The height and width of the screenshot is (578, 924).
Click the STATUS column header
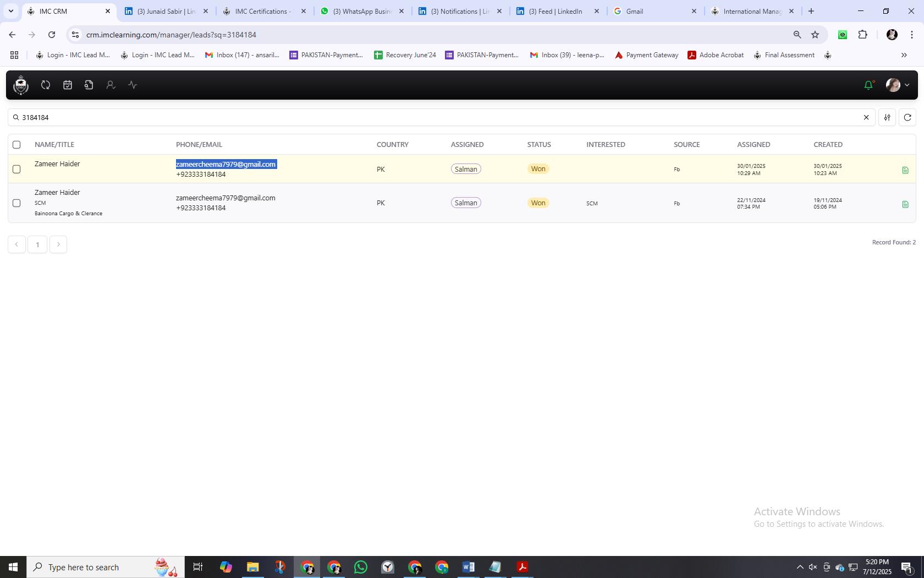coord(539,145)
